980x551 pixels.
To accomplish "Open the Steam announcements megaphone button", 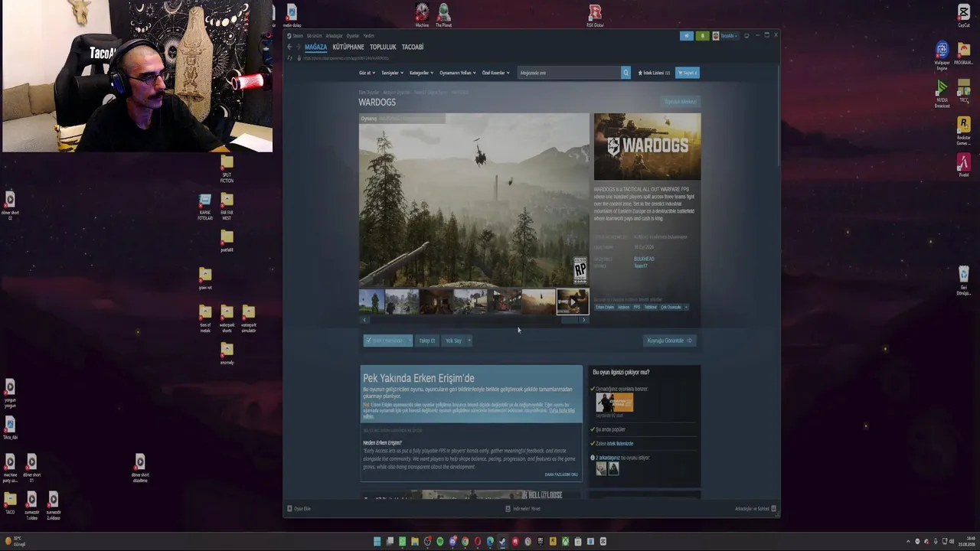I will [x=687, y=36].
